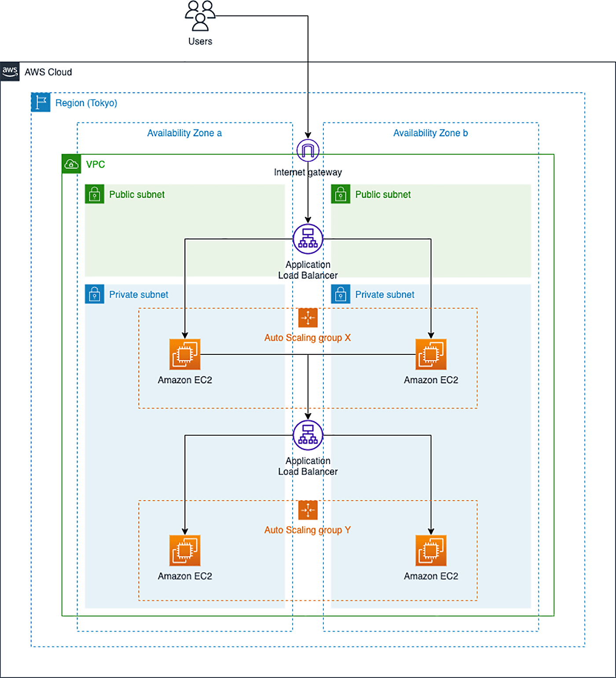
Task: Click Amazon EC2 label in group Y, Zone a
Action: [185, 576]
